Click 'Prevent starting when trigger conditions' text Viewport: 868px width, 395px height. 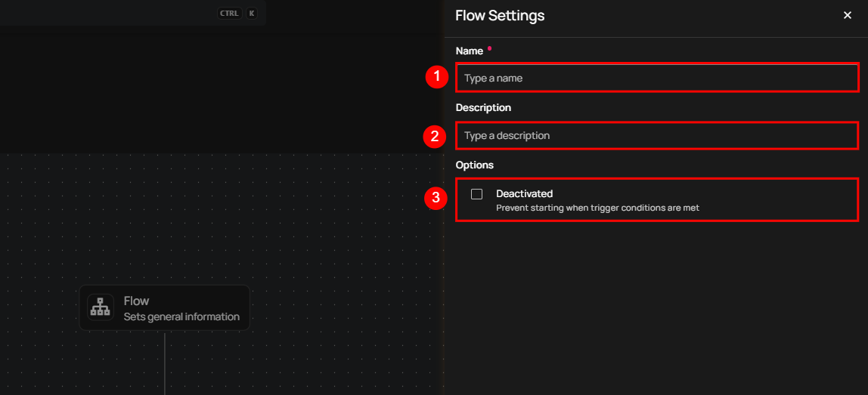pyautogui.click(x=597, y=208)
